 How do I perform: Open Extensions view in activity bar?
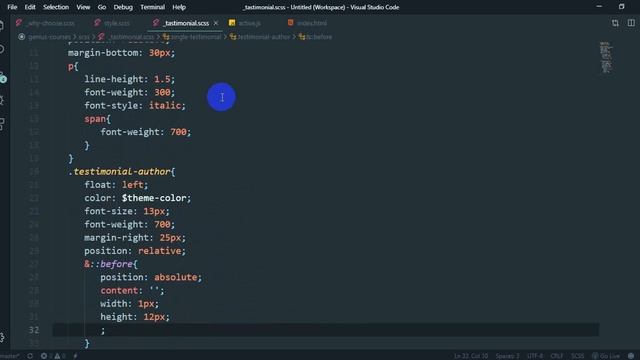tap(2, 124)
